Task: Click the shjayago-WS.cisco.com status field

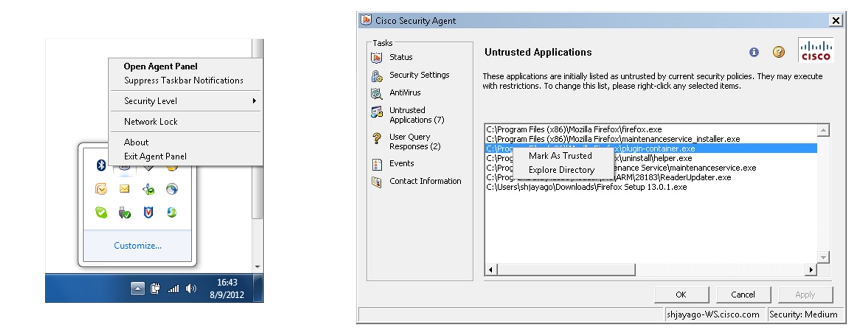Action: (715, 315)
